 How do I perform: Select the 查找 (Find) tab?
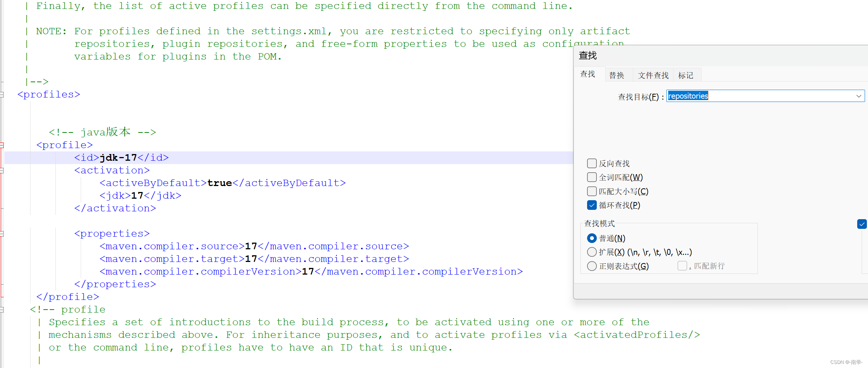pyautogui.click(x=588, y=74)
